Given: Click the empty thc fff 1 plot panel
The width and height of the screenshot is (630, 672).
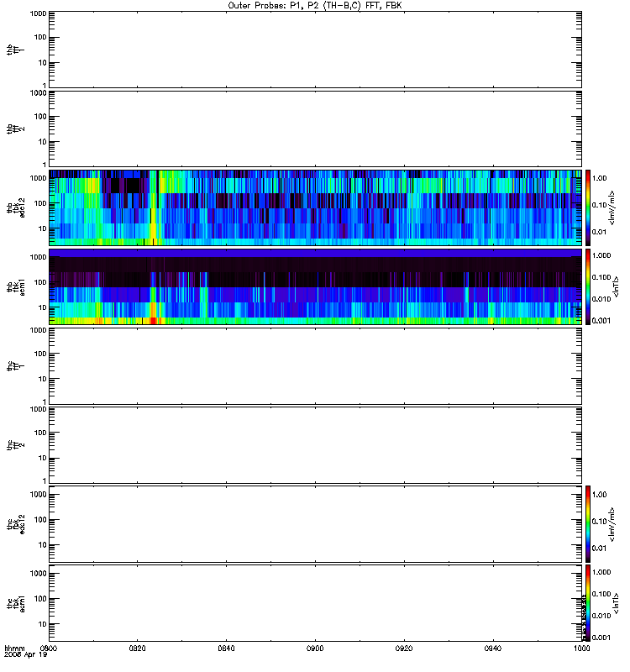Looking at the screenshot, I should tap(315, 366).
